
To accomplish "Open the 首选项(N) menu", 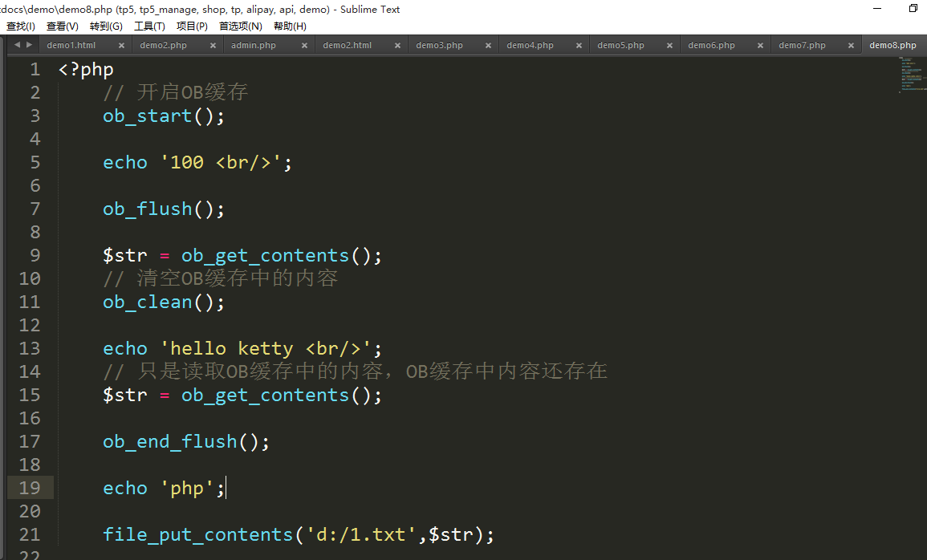I will coord(241,26).
